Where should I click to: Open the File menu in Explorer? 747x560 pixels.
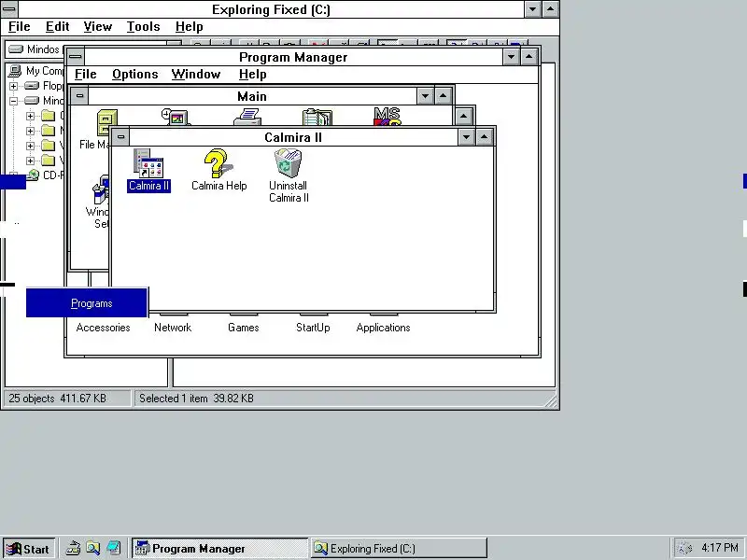19,27
